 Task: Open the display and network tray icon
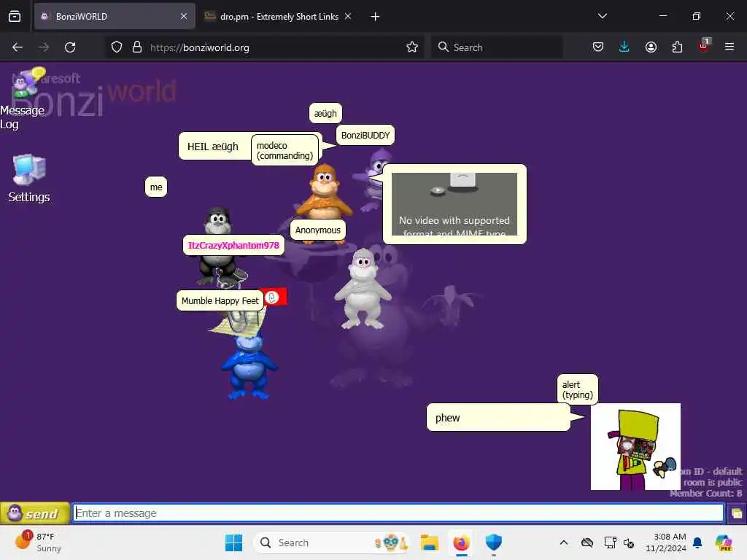point(610,542)
